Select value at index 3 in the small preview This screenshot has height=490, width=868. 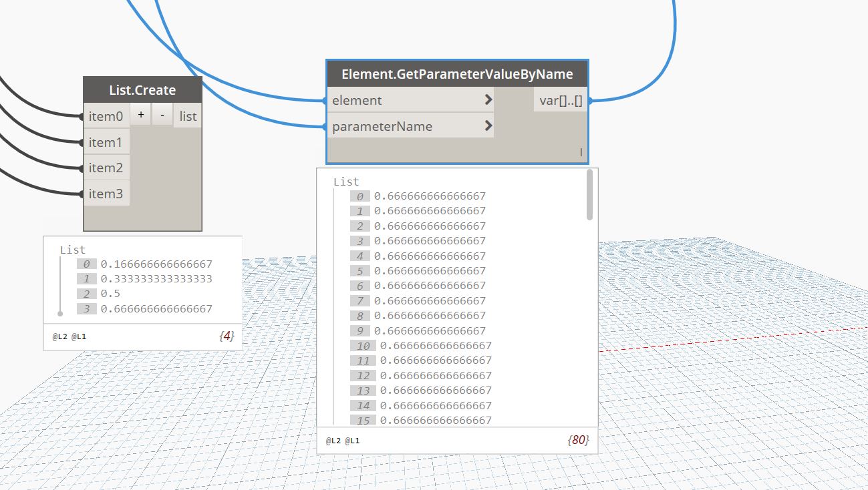156,308
